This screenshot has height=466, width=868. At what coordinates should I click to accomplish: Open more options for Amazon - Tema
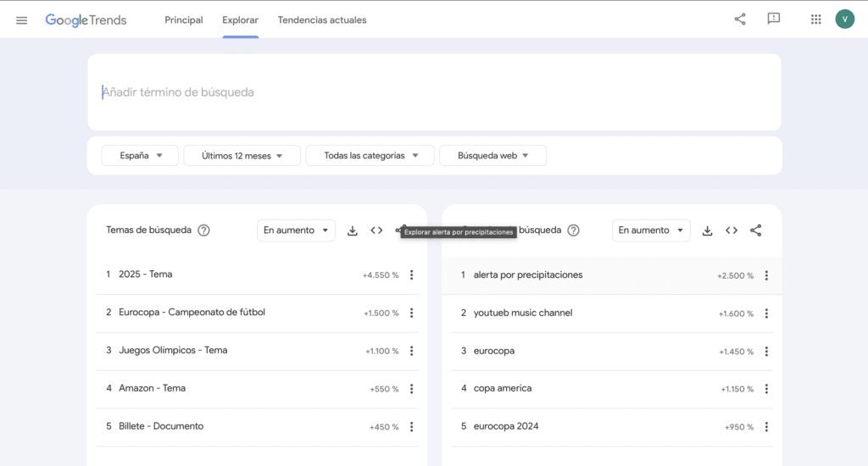(411, 389)
